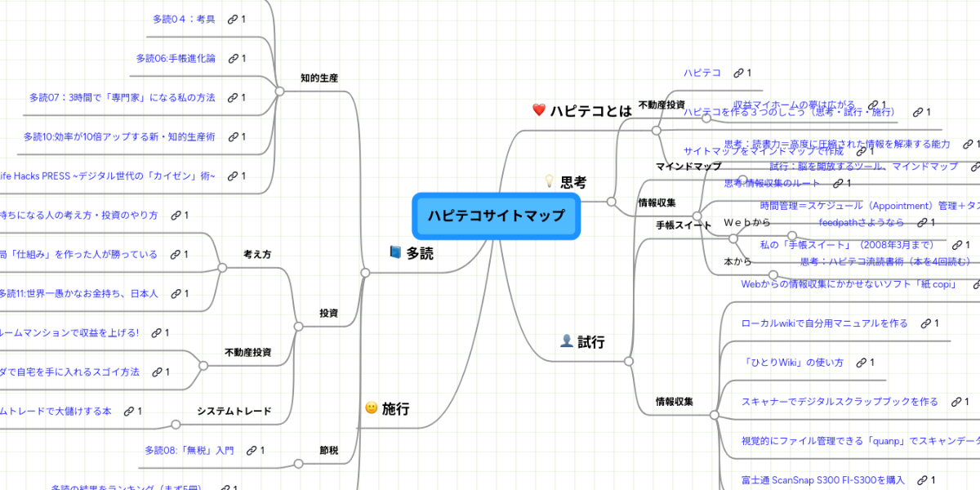Collapse the 試行 main branch circle
The width and height of the screenshot is (980, 490).
click(x=628, y=361)
